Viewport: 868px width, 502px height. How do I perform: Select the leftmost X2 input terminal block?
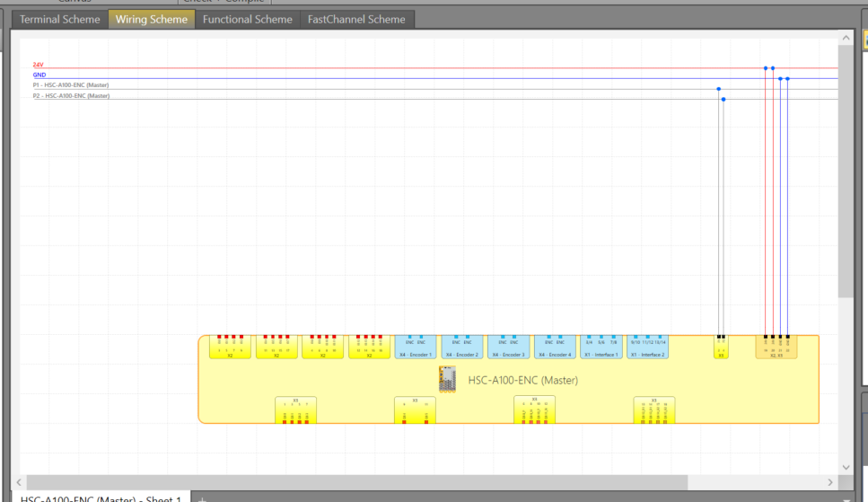(231, 347)
